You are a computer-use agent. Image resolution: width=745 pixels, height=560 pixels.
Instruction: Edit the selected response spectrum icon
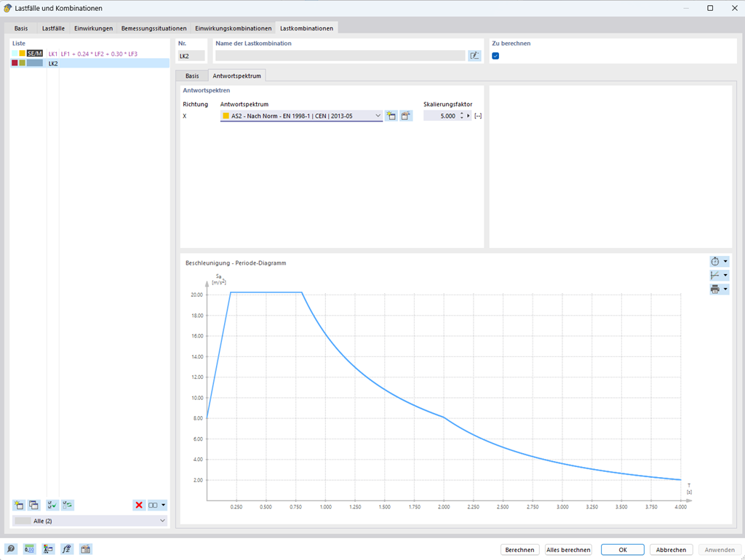pos(405,116)
